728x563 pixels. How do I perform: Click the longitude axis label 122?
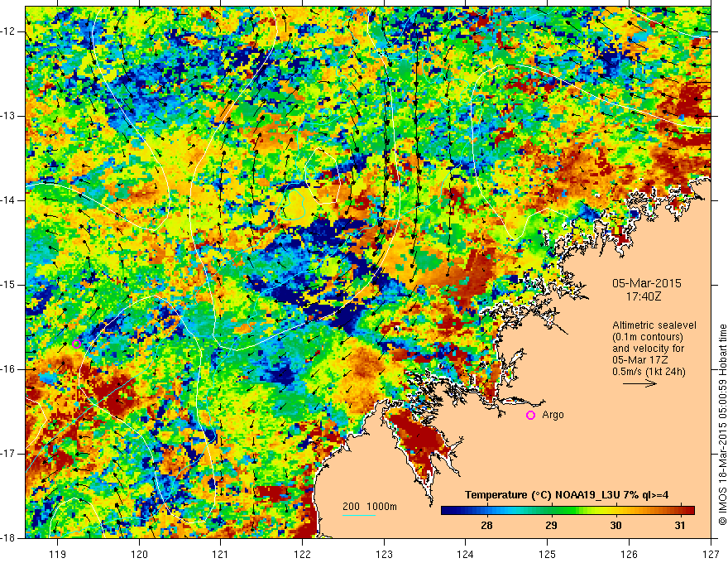(302, 554)
